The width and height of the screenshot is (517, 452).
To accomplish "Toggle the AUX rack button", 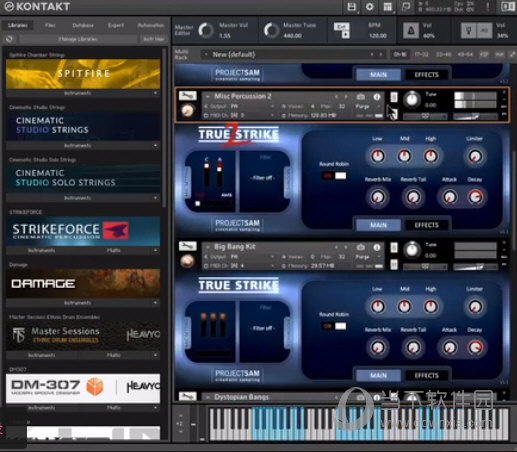I will tap(499, 54).
